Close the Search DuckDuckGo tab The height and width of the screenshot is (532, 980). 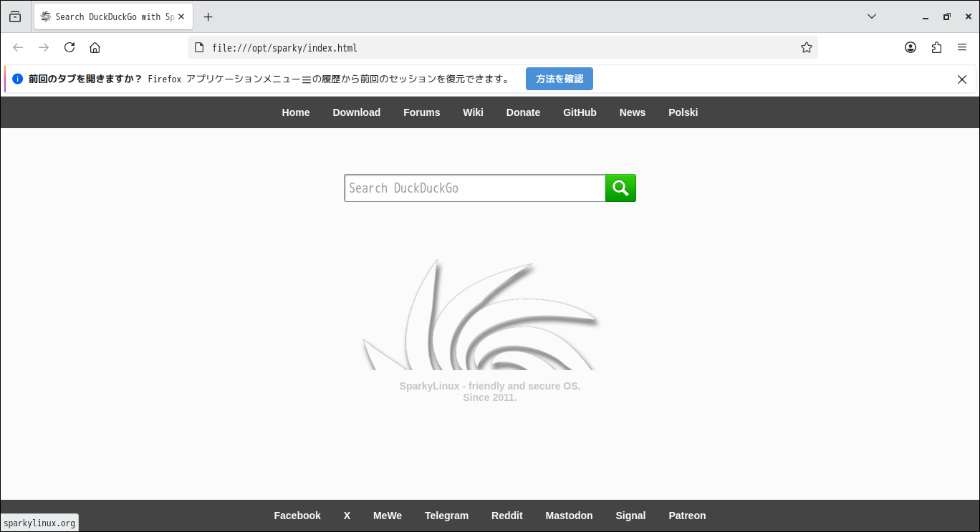[x=181, y=16]
